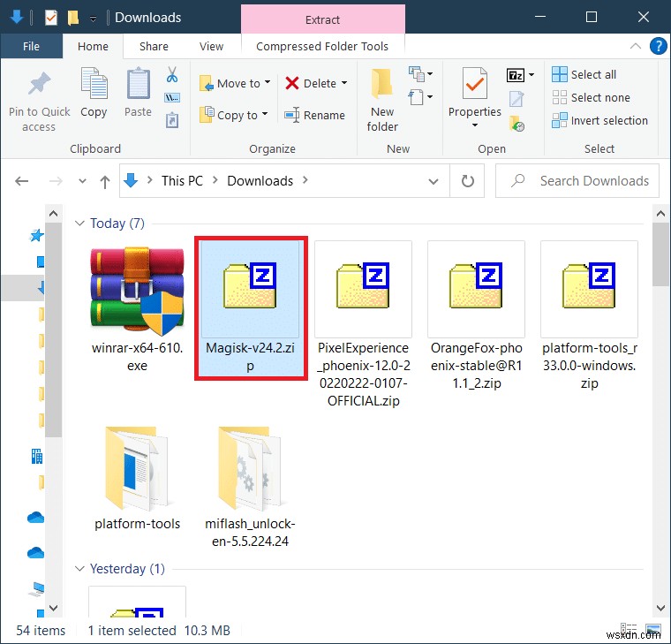This screenshot has height=644, width=671.
Task: Click the Back navigation arrow
Action: click(21, 181)
